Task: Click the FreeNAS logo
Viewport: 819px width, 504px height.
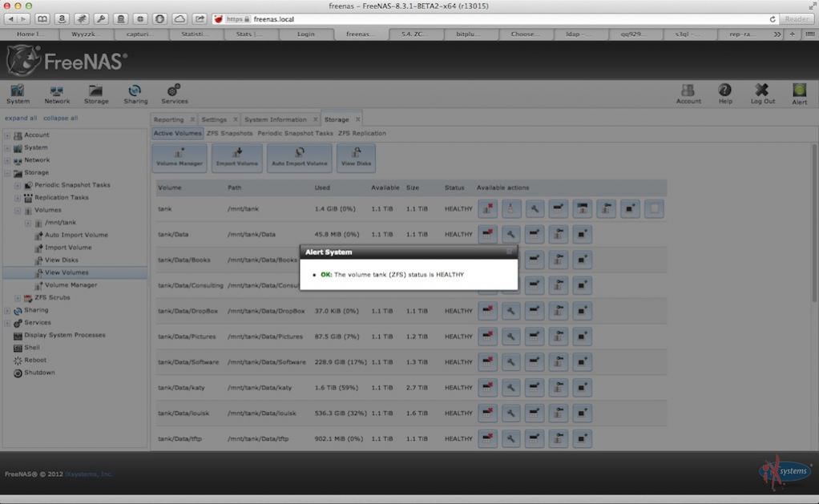Action: [67, 61]
